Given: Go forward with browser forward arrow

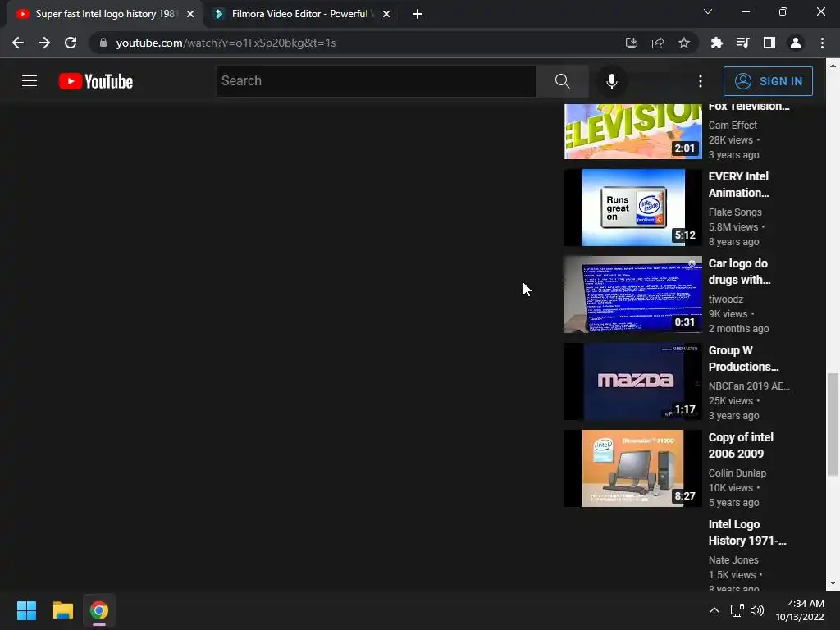Looking at the screenshot, I should [44, 43].
